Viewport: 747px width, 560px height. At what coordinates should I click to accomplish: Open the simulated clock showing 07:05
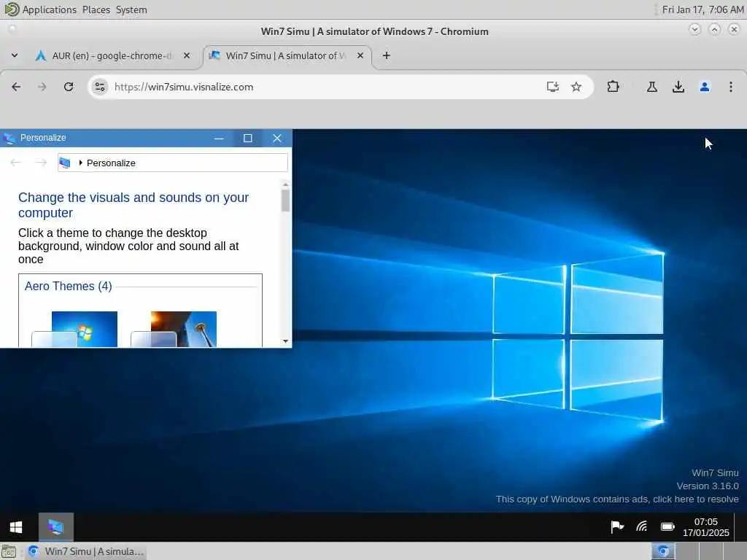click(x=705, y=527)
